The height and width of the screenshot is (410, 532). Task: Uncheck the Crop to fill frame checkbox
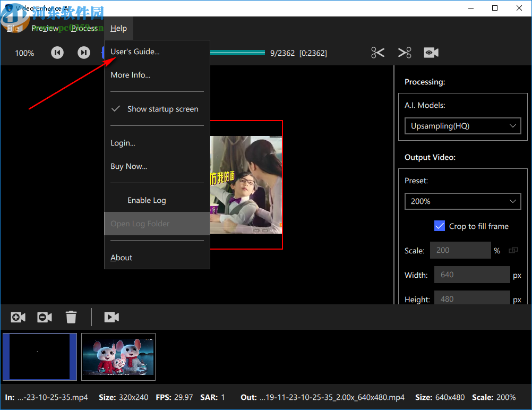click(439, 226)
